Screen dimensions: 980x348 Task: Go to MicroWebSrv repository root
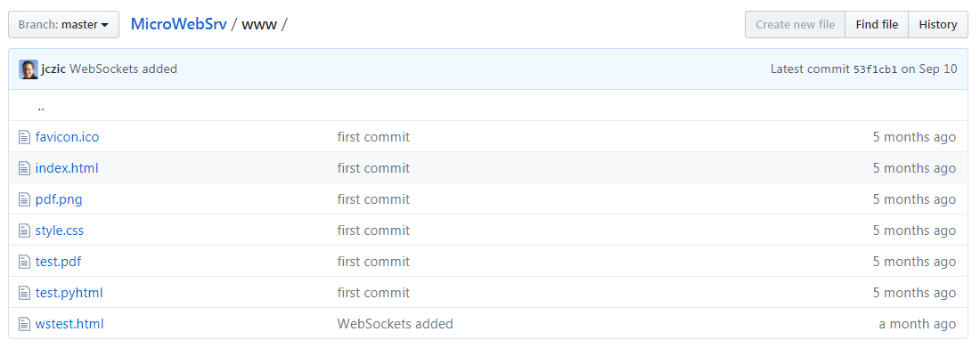178,24
